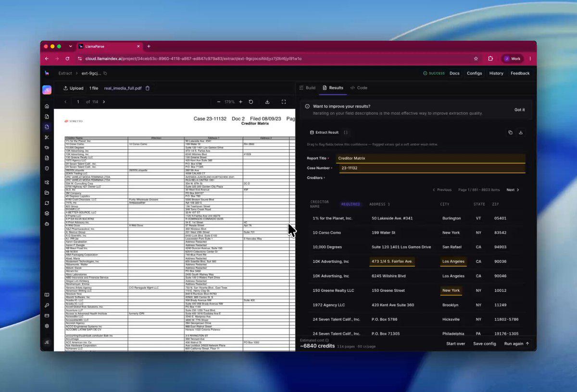The width and height of the screenshot is (577, 392).
Task: Open the book documentation icon in the sidebar
Action: [47, 295]
